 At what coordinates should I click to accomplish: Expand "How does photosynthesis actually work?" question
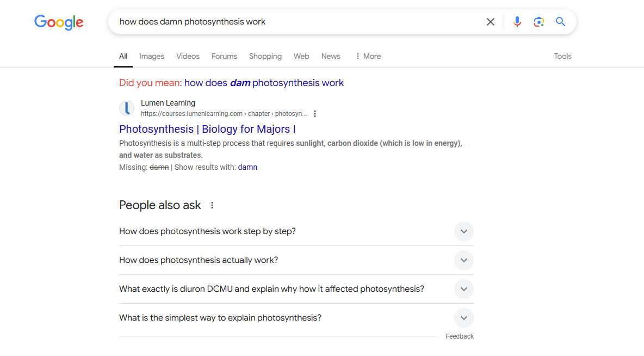[463, 260]
